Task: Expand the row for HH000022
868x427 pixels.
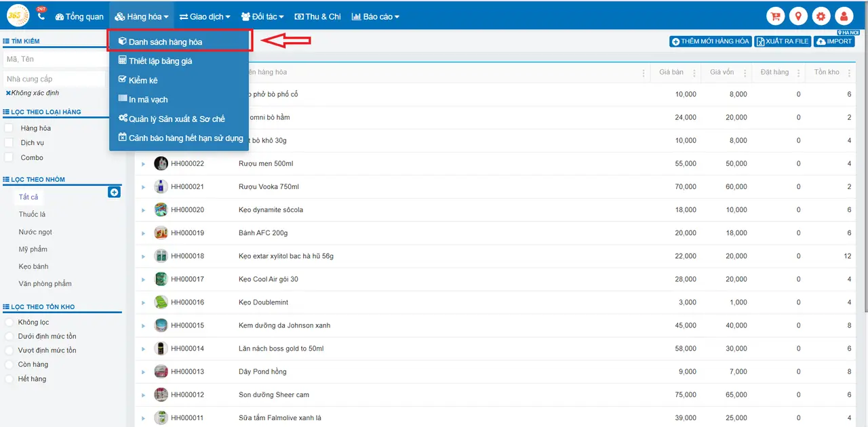Action: coord(143,164)
